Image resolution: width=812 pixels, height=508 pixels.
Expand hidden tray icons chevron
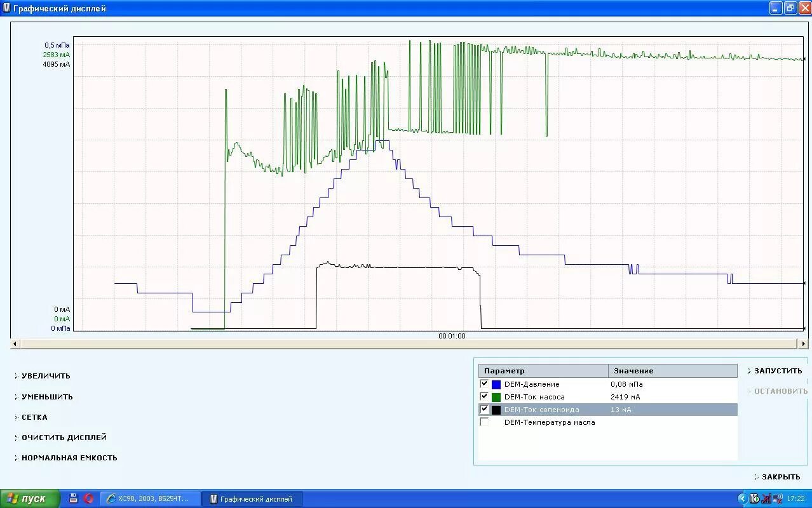coord(742,499)
